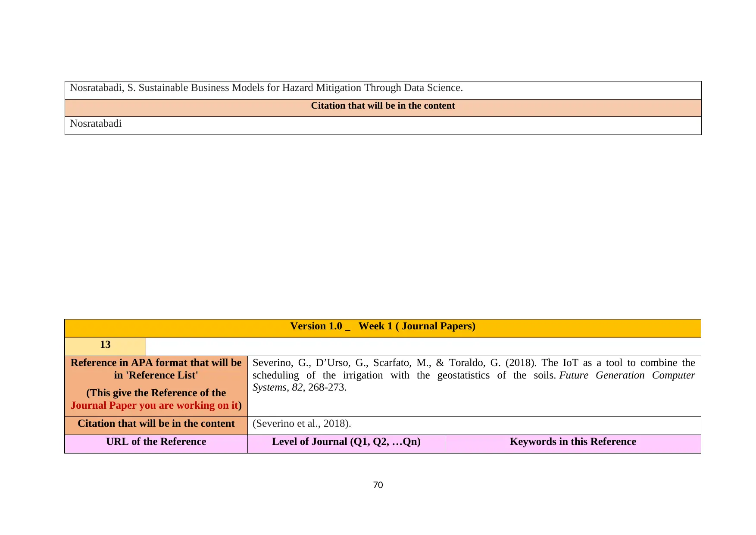Click the Nosratabadi Sustainable Business Models reference line
The width and height of the screenshot is (756, 535).
tap(266, 88)
